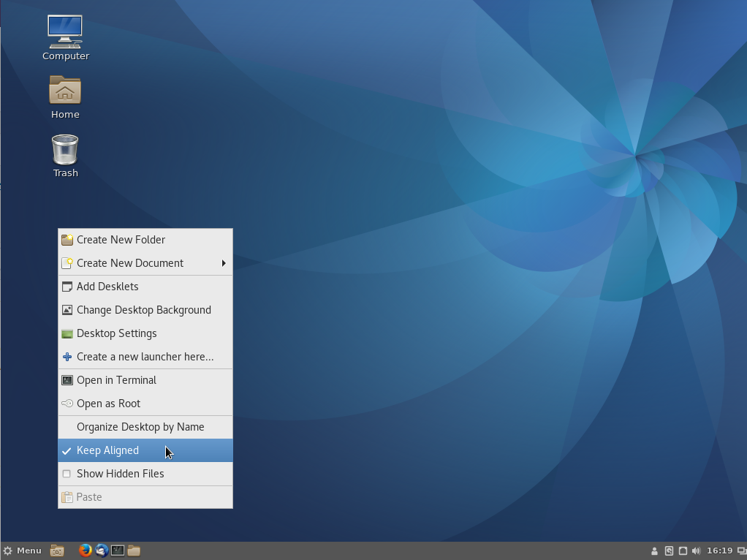Image resolution: width=747 pixels, height=560 pixels.
Task: Expand the Create New Document submenu
Action: point(130,262)
